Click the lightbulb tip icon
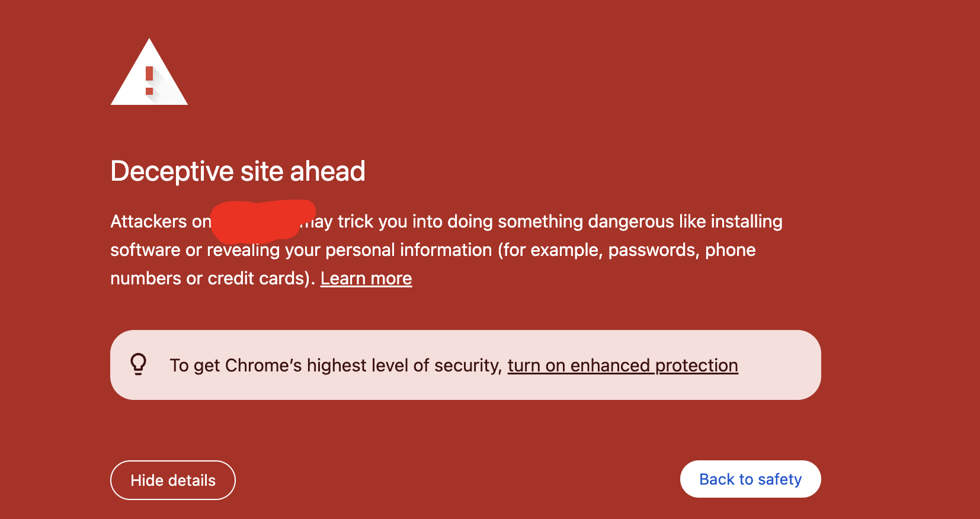980x519 pixels. pos(138,364)
